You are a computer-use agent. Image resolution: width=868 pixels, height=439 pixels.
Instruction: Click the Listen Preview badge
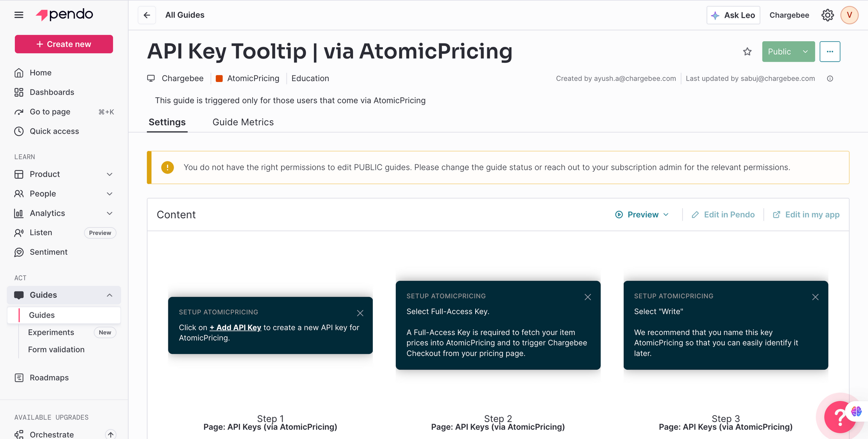(100, 233)
